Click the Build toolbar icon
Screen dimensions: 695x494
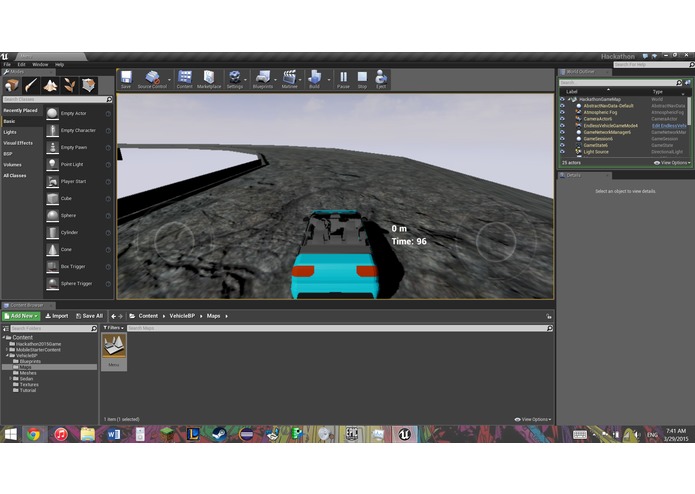pyautogui.click(x=314, y=79)
